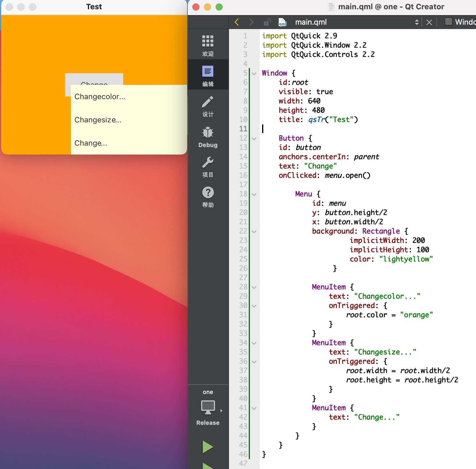Open the 设计 (Design) mode
476x469 pixels.
tap(207, 106)
